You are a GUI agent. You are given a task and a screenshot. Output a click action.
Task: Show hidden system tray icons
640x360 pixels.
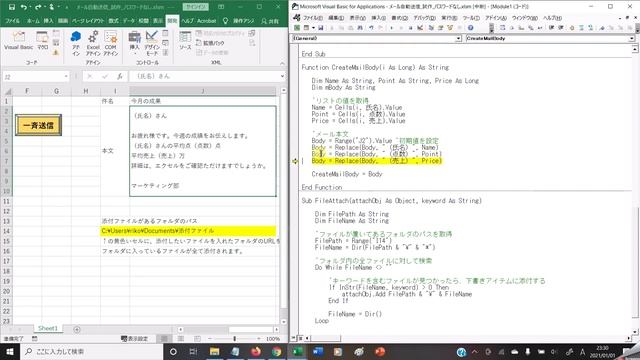(x=475, y=352)
